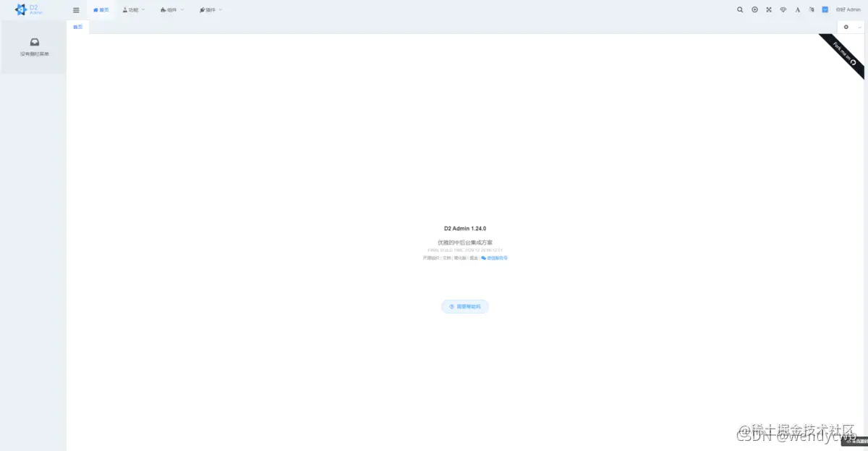Expand the tab options chevron arrow
This screenshot has width=868, height=451.
pyautogui.click(x=859, y=27)
